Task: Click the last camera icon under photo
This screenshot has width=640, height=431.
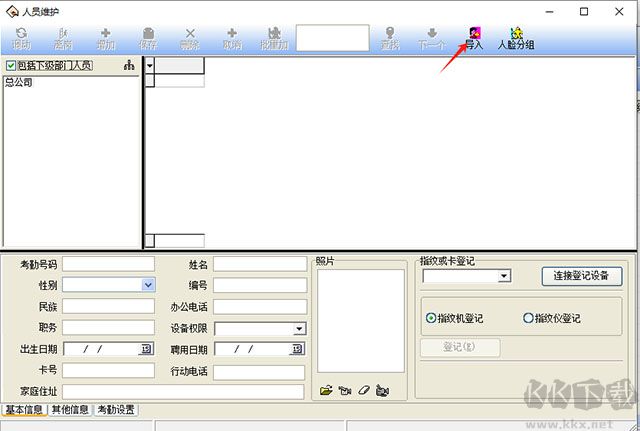Action: 382,391
